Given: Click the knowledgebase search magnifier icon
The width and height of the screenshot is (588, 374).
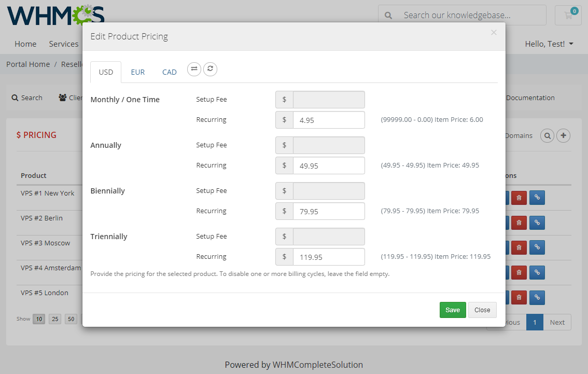Looking at the screenshot, I should click(388, 15).
